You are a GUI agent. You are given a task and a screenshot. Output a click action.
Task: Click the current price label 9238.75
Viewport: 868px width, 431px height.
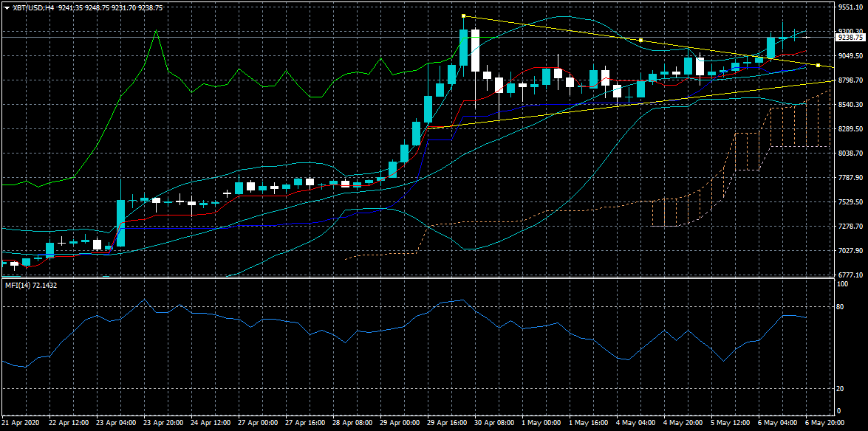click(851, 38)
